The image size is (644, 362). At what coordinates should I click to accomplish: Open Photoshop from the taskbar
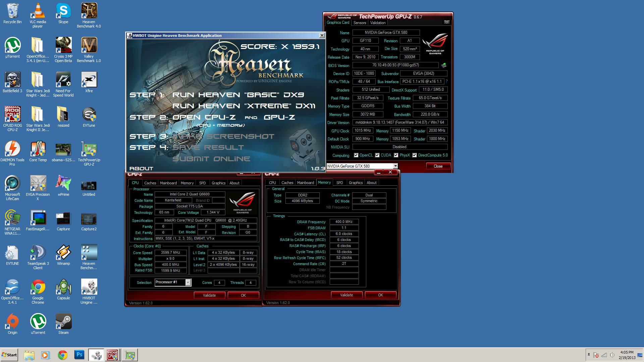point(79,355)
